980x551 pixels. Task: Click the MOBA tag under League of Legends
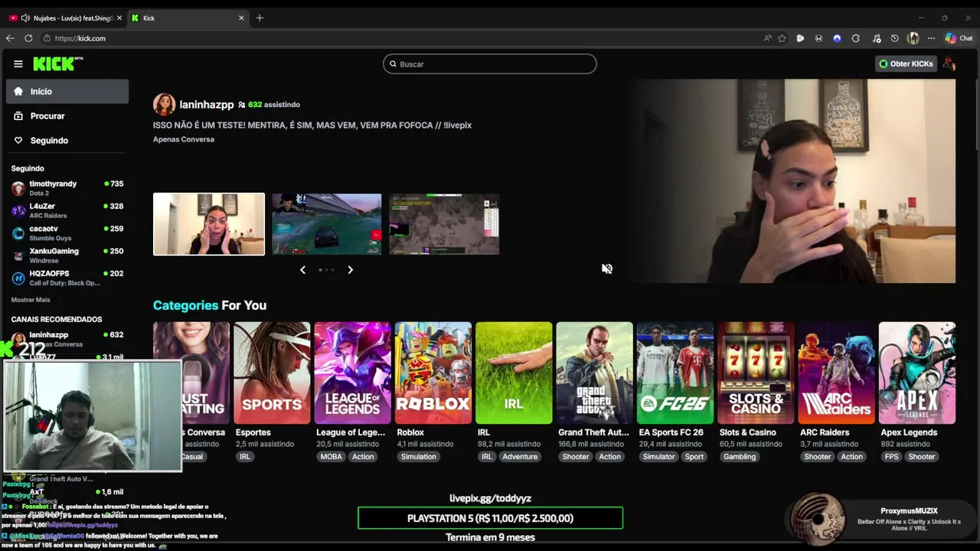331,457
